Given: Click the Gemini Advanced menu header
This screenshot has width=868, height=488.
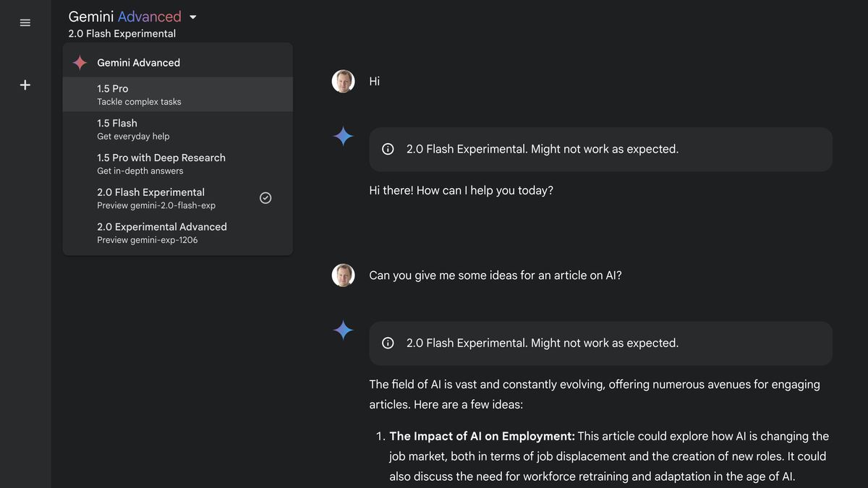Looking at the screenshot, I should click(139, 63).
